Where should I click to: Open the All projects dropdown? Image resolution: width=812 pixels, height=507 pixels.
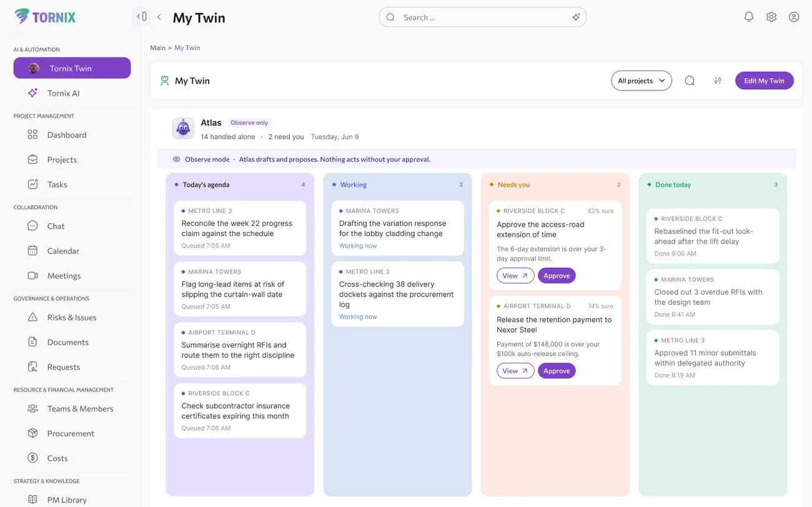pyautogui.click(x=641, y=81)
